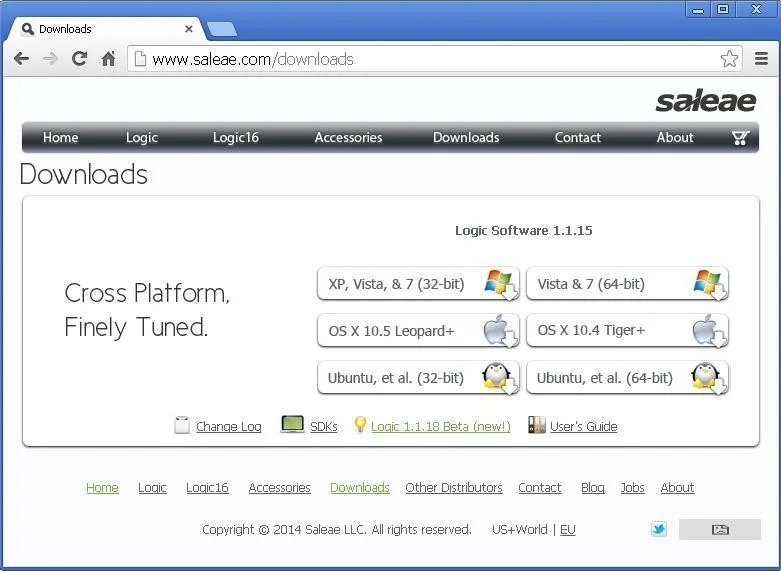The height and width of the screenshot is (571, 781).
Task: Download Vista & 7 (64-bit) version
Action: [x=627, y=284]
